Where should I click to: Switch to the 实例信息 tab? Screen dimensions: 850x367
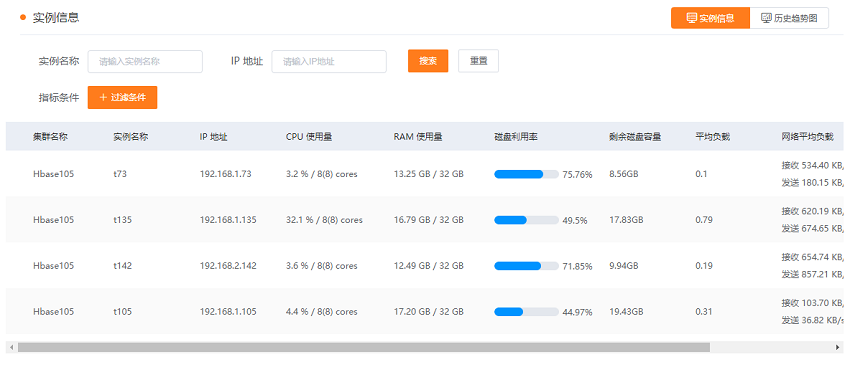(x=710, y=18)
